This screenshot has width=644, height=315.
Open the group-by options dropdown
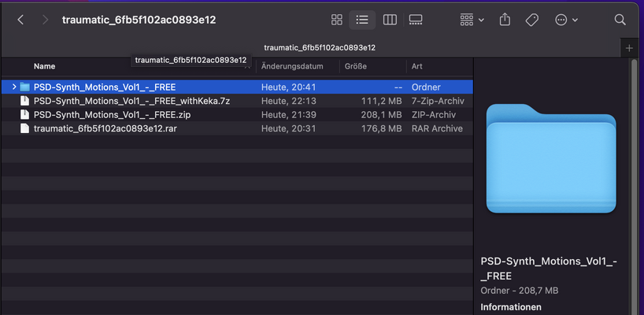(472, 20)
